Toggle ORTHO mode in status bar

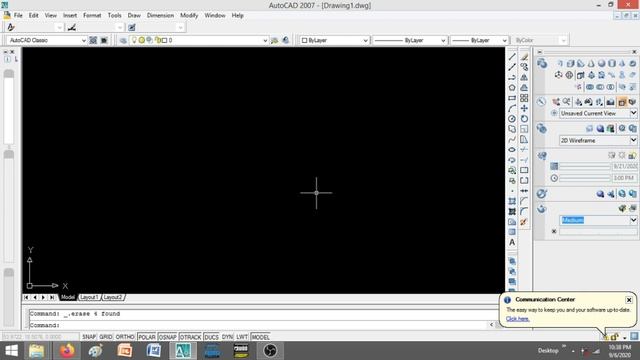(125, 337)
